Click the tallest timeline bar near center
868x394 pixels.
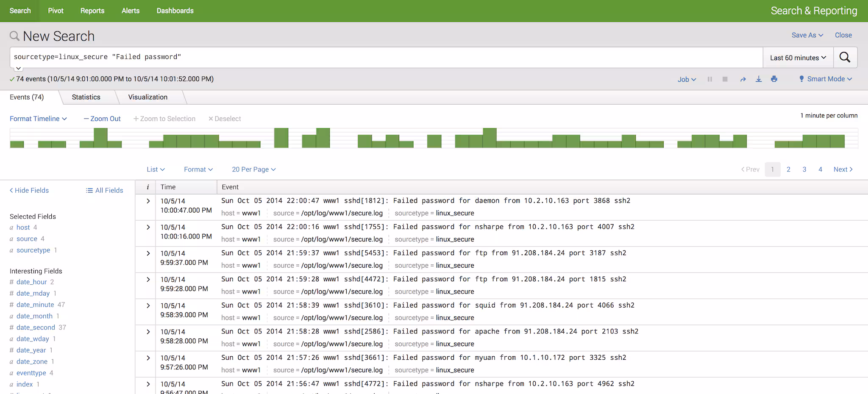point(490,138)
